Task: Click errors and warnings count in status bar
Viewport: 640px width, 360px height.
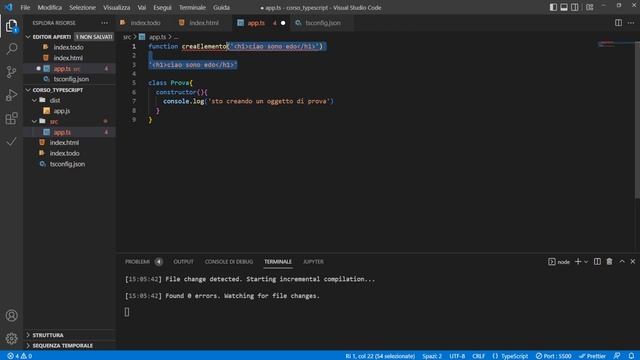Action: tap(20, 356)
